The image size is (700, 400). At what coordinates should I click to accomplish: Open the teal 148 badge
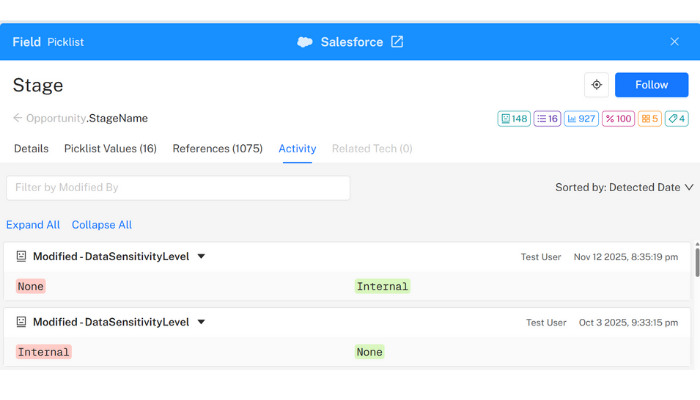513,118
